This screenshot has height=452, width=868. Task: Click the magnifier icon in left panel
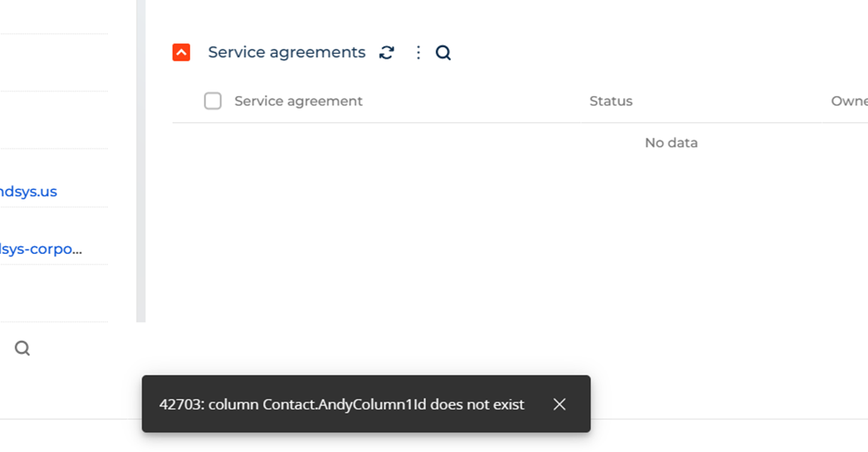click(22, 348)
